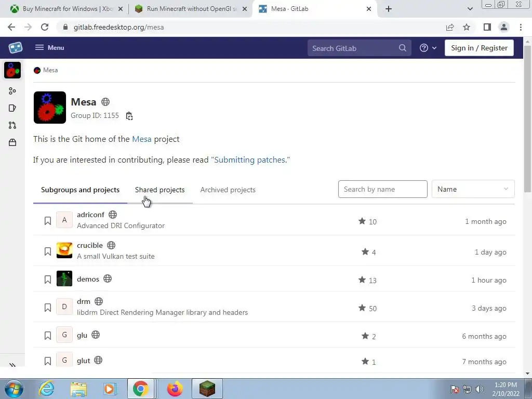
Task: Click globe icon beside adriconf
Action: pos(113,215)
